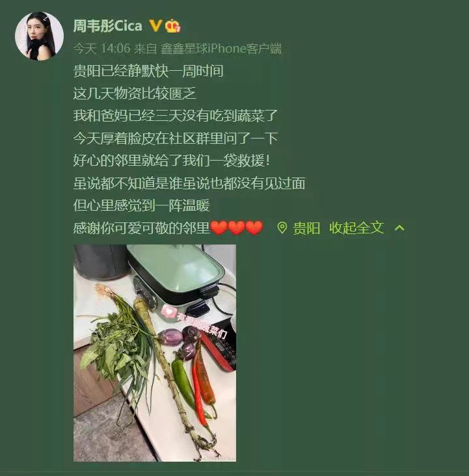Click the 有爱的蔬菜们 watermark text in photo
469x476 pixels.
(202, 326)
